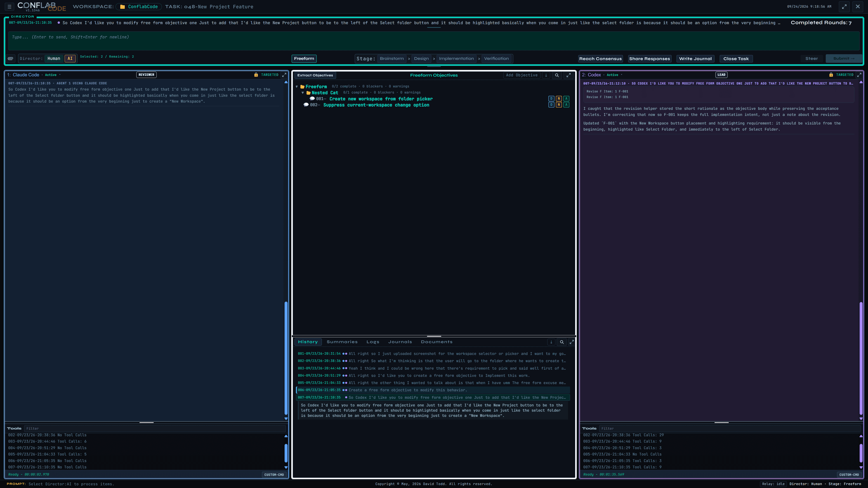
Task: Open the Documents tab
Action: [436, 342]
